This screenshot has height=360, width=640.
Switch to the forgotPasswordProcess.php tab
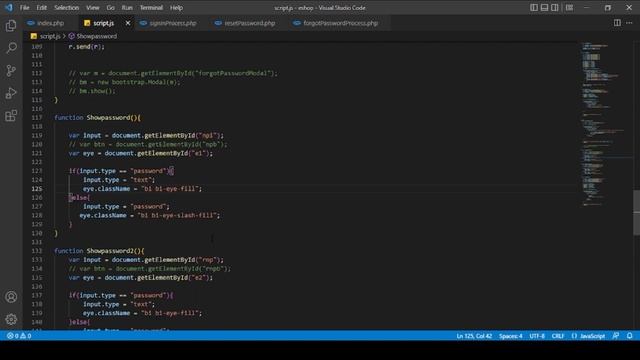[340, 23]
